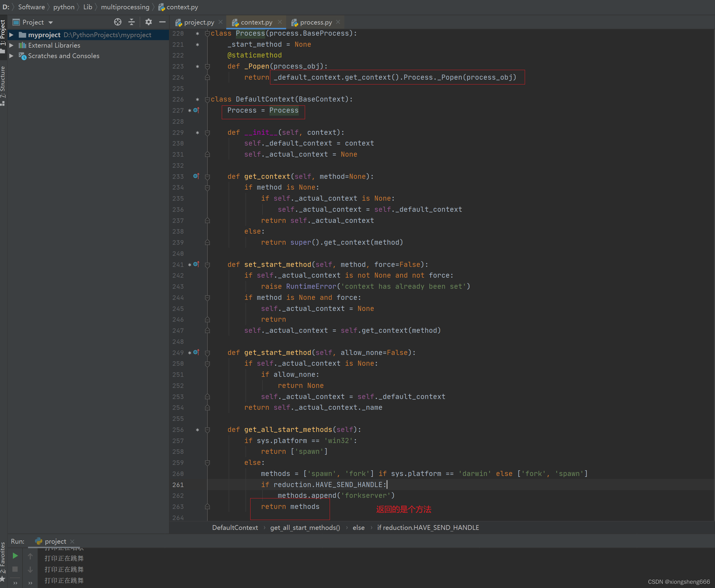Switch to the project.py editor tab

(199, 22)
